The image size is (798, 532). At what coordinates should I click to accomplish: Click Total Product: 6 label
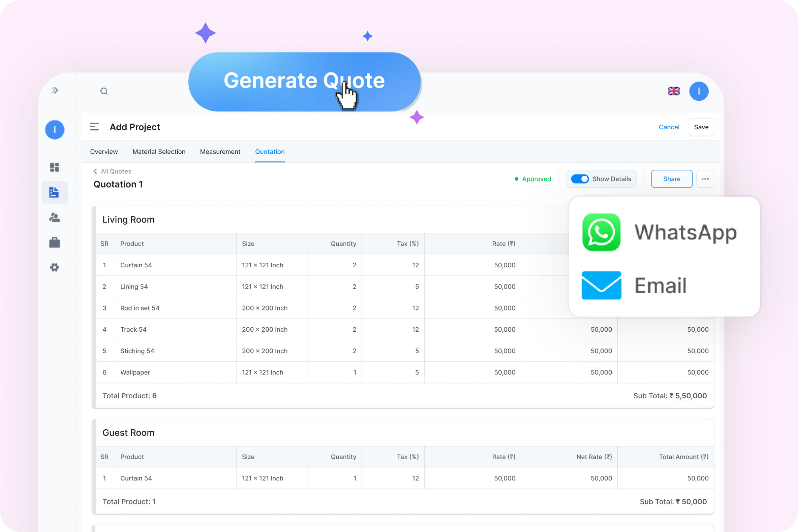click(129, 396)
